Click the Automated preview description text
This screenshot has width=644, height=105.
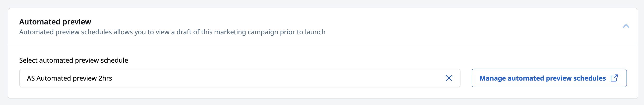click(x=172, y=32)
